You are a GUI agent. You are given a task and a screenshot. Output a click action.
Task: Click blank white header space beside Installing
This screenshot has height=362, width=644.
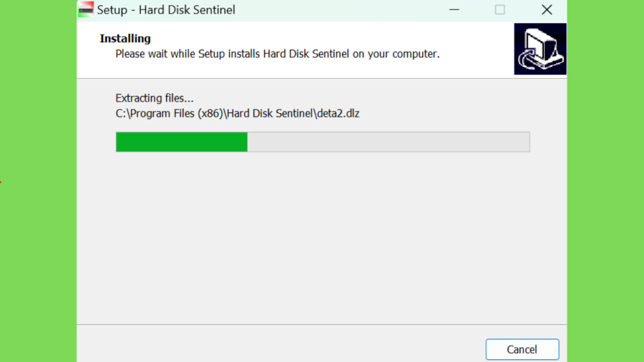328,38
